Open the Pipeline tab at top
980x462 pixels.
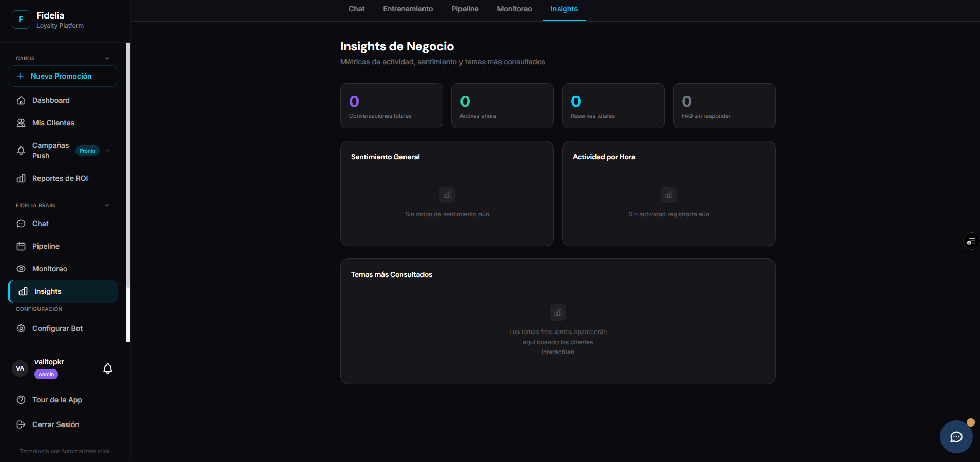coord(465,9)
